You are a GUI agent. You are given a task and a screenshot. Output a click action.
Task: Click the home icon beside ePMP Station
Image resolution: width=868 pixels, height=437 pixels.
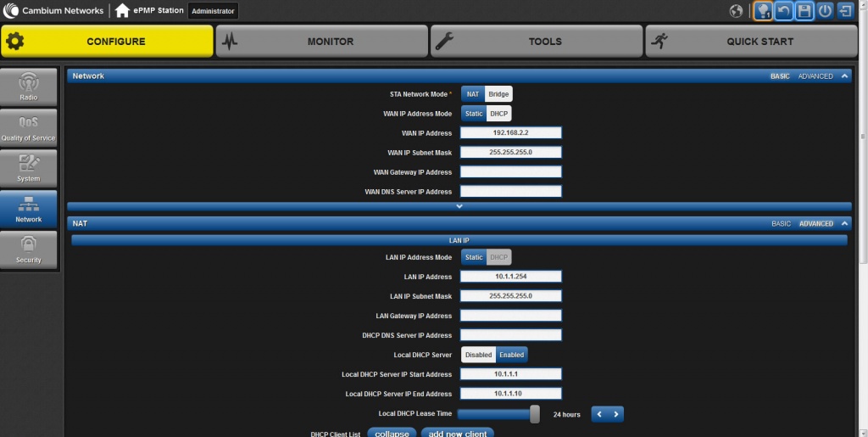pos(123,11)
